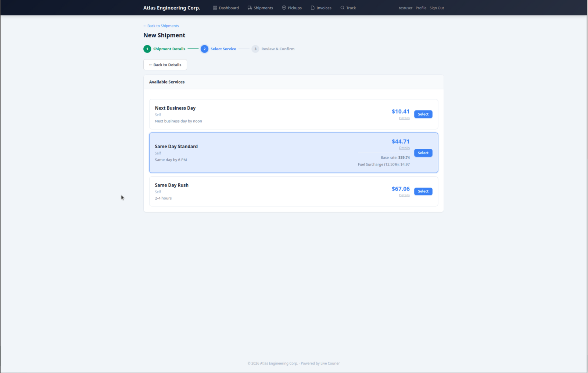The image size is (588, 373).
Task: Click the Atlas Engineering Corp. logo text
Action: 172,8
